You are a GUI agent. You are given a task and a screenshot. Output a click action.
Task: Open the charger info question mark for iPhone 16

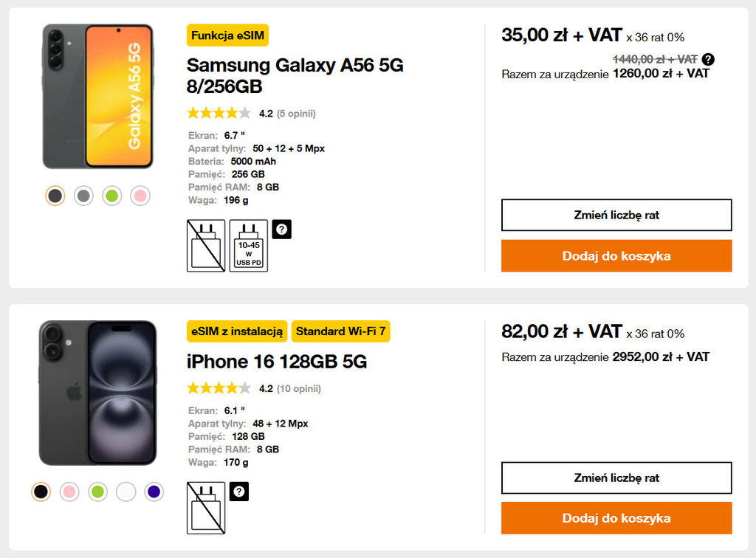pos(239,492)
